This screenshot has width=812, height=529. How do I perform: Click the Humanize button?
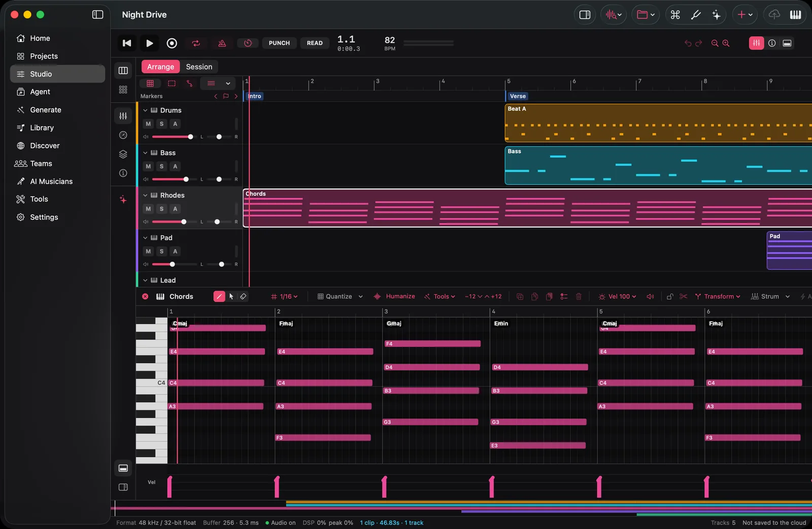point(394,297)
